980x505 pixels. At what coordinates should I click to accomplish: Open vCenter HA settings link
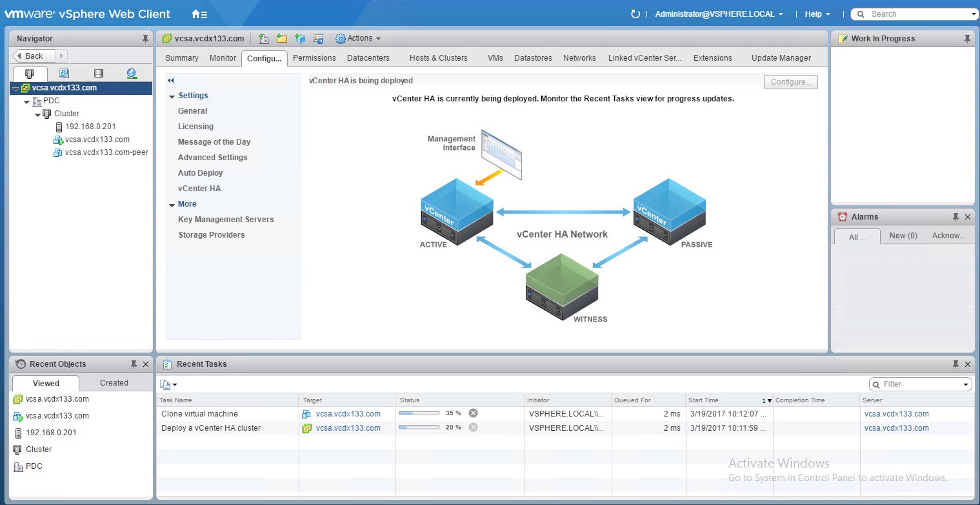(x=199, y=189)
